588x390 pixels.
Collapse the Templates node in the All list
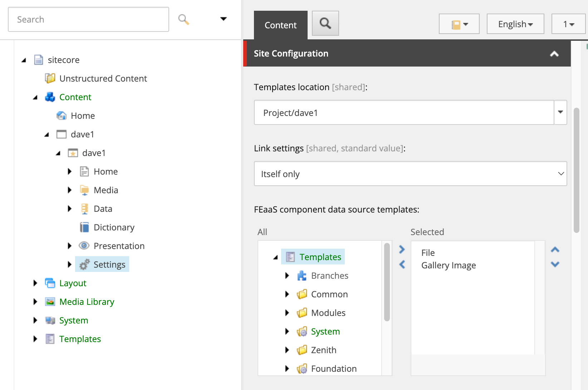pyautogui.click(x=276, y=257)
